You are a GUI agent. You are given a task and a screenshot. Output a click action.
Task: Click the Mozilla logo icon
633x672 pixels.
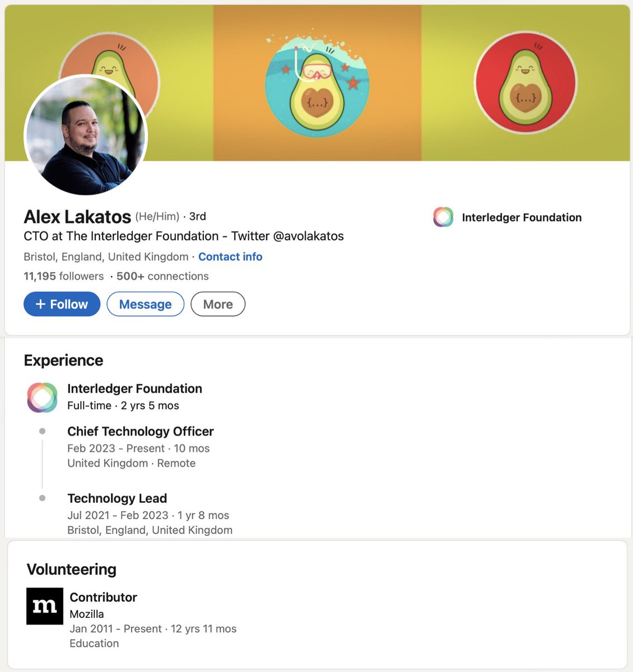pos(45,606)
